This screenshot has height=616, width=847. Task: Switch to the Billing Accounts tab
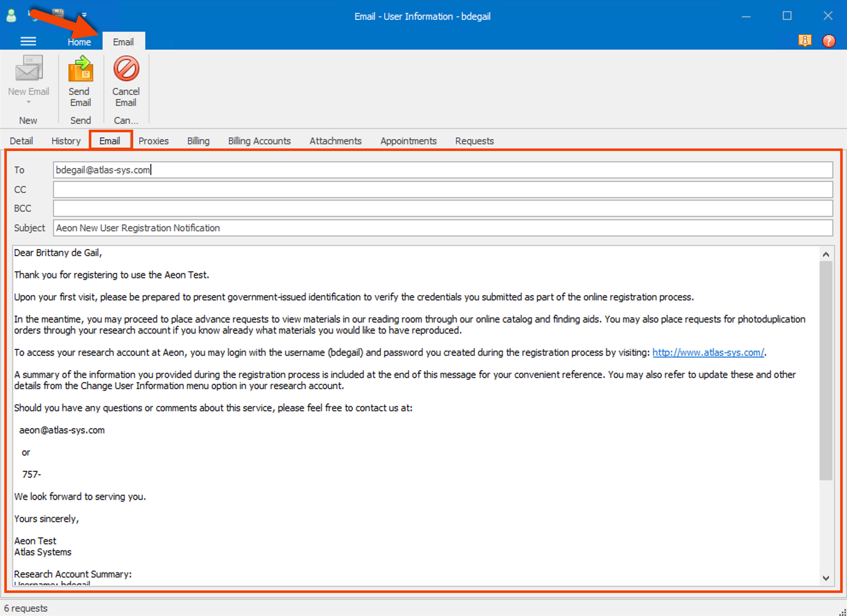click(259, 141)
